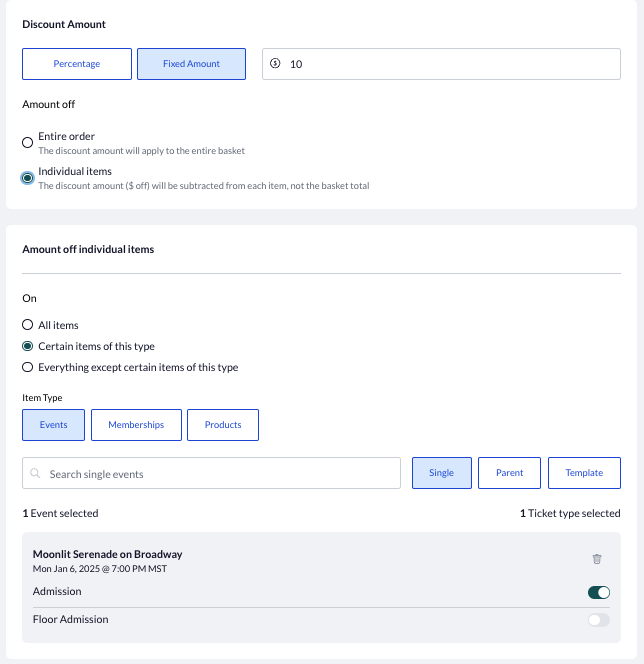Filter events by Single

tap(442, 473)
